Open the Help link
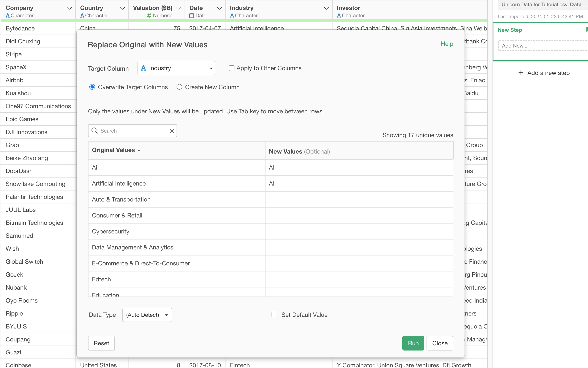Image resolution: width=588 pixels, height=368 pixels. tap(447, 44)
